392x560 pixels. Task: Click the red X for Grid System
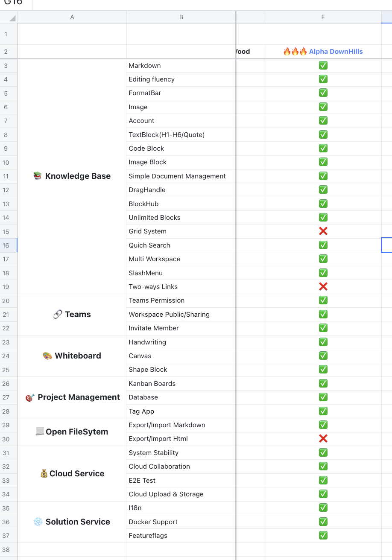click(323, 231)
